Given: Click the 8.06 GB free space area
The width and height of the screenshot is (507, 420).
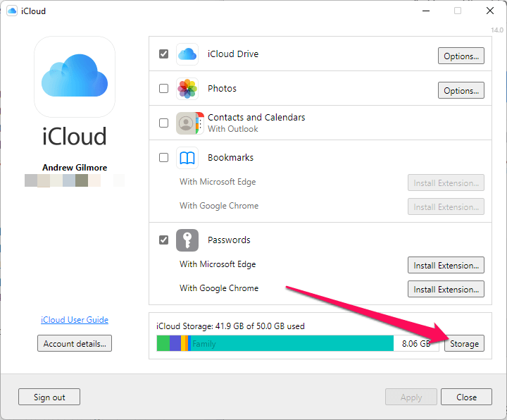Looking at the screenshot, I should (x=416, y=343).
